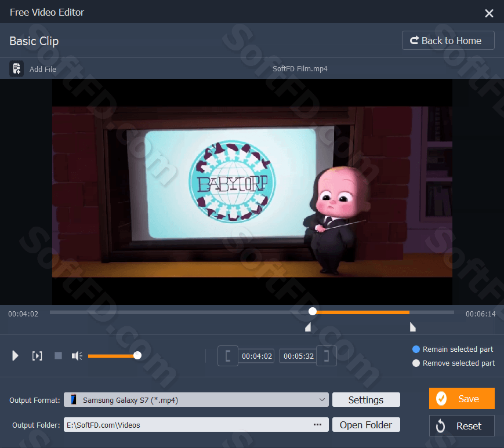504x448 pixels.
Task: Click the total duration 00:06:14
Action: [481, 314]
